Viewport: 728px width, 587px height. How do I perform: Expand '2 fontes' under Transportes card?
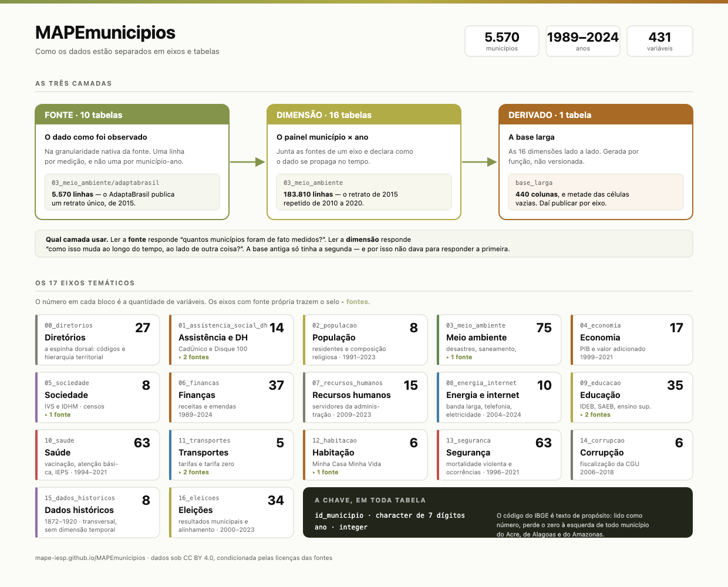(x=194, y=472)
